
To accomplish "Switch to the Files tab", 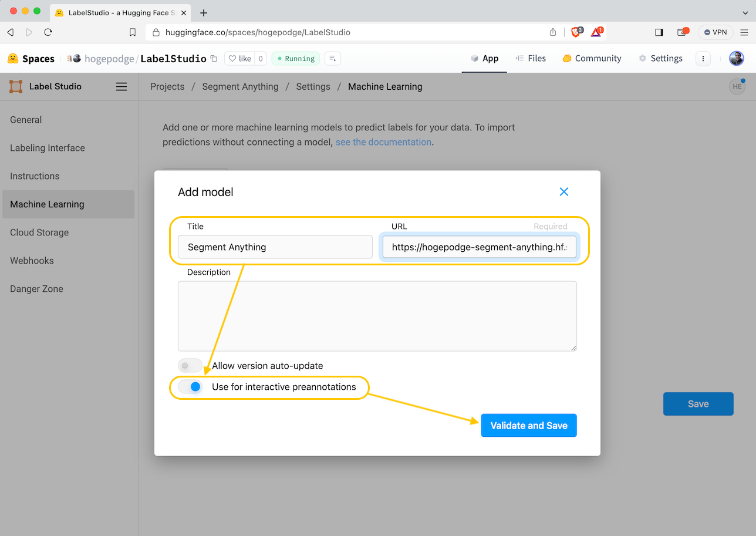I will pos(531,59).
